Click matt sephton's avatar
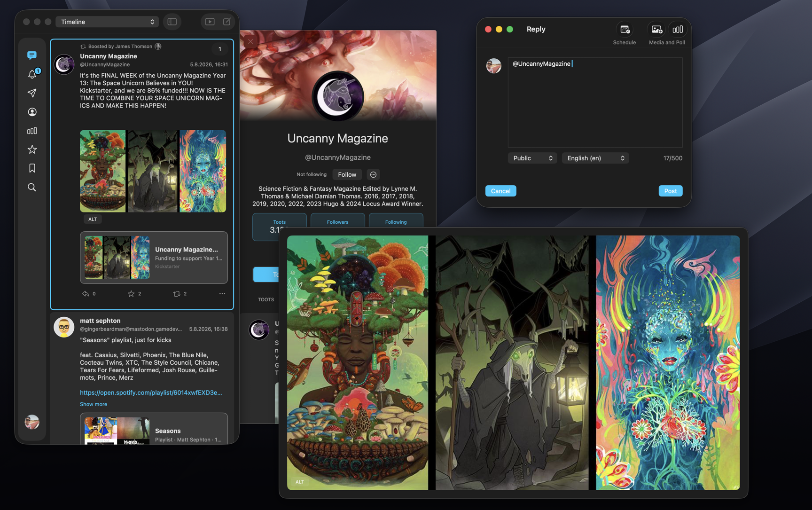The image size is (812, 510). [x=64, y=327]
